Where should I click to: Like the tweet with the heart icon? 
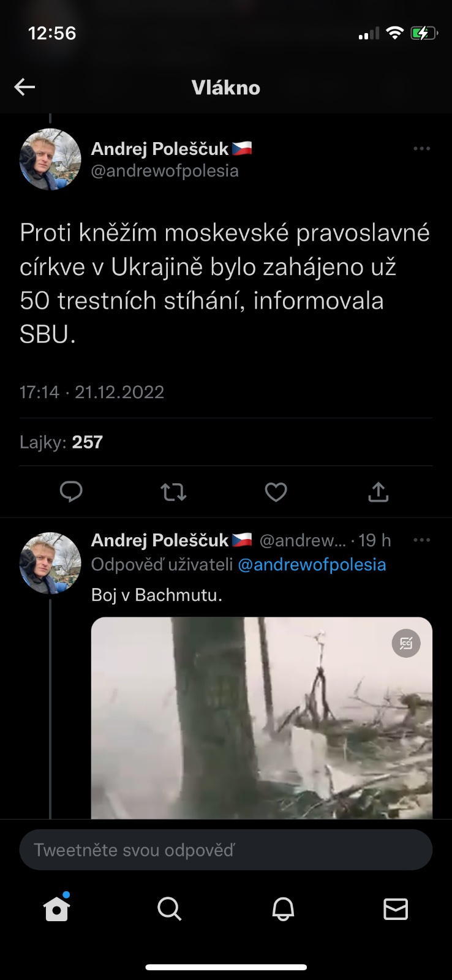pos(276,492)
